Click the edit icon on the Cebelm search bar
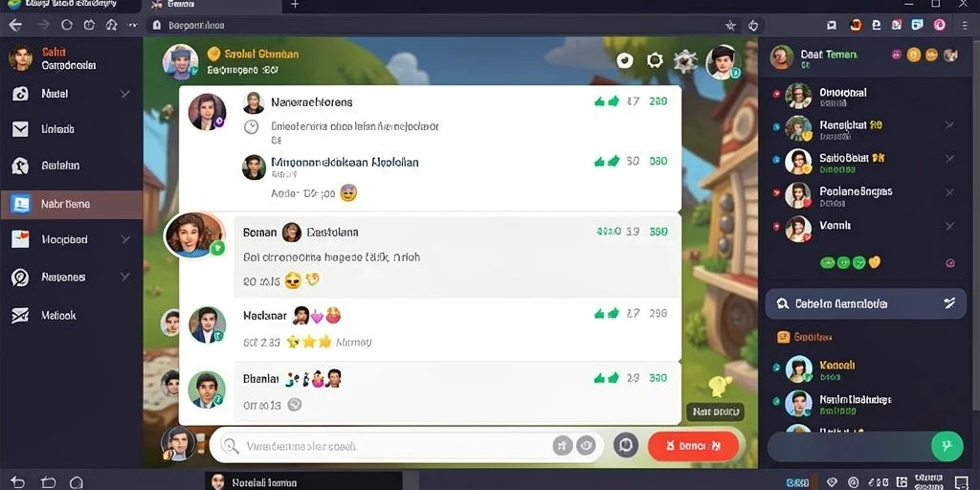Viewport: 980px width, 490px height. tap(948, 303)
